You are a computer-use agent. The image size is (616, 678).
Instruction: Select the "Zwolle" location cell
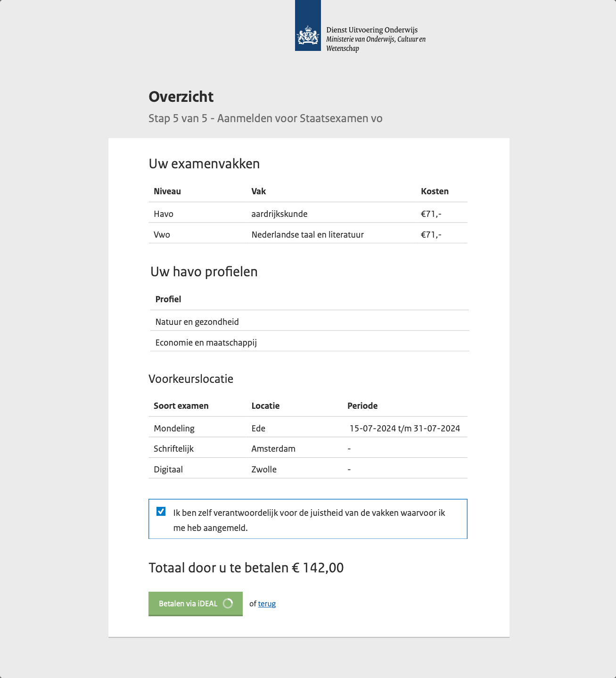click(264, 470)
